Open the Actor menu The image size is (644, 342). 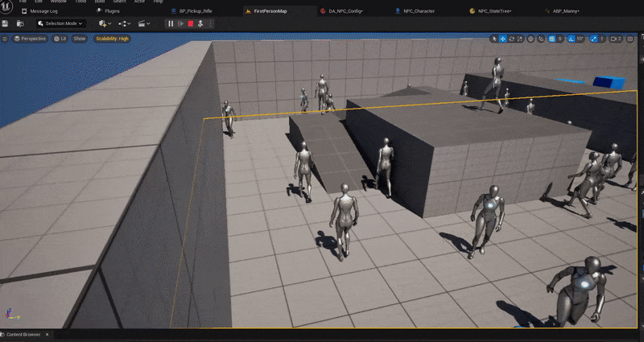point(139,2)
